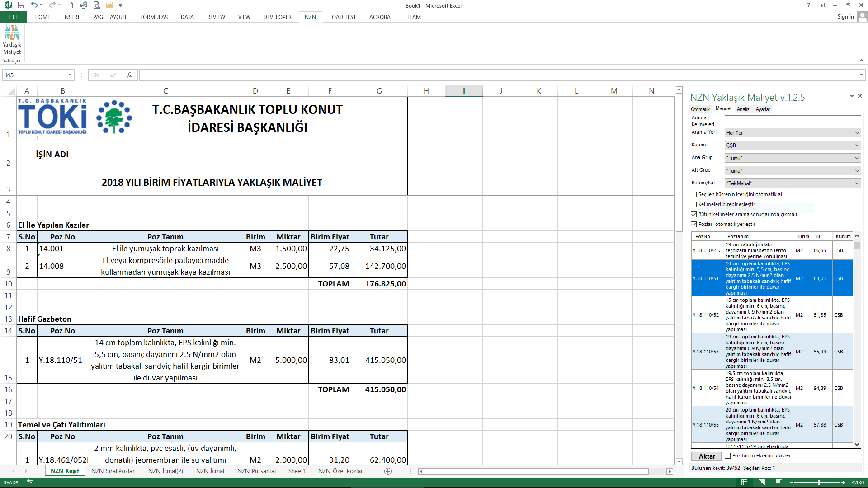The image size is (868, 488).
Task: Open the FORMULAS ribbon tab
Action: [154, 17]
